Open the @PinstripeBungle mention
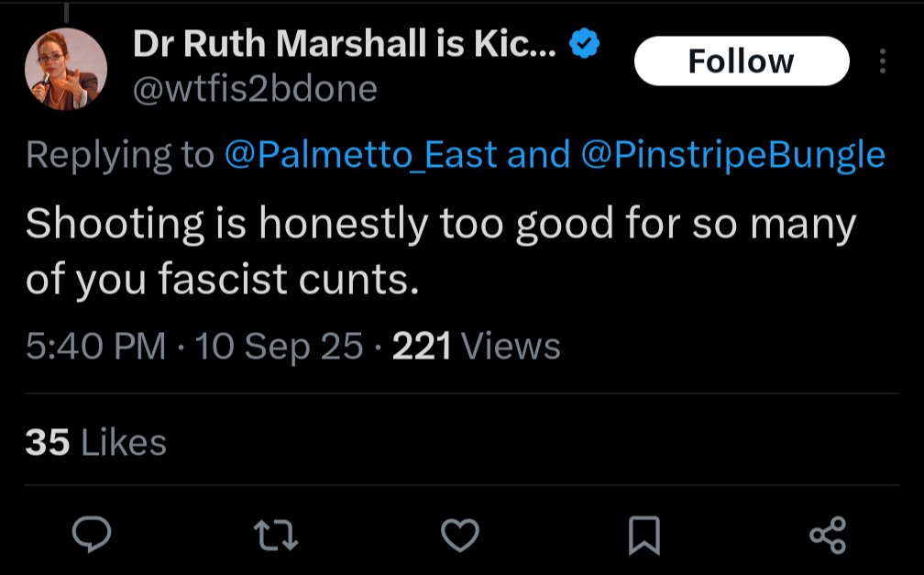 (732, 155)
